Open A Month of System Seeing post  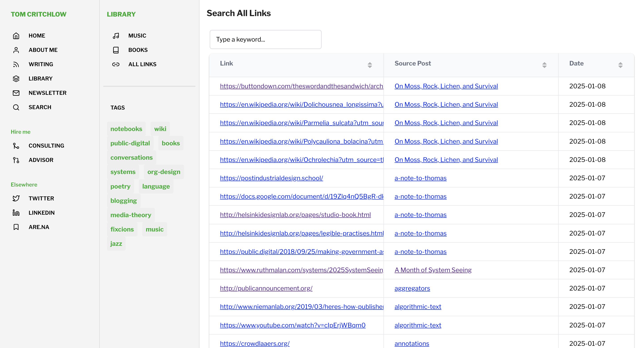[433, 270]
